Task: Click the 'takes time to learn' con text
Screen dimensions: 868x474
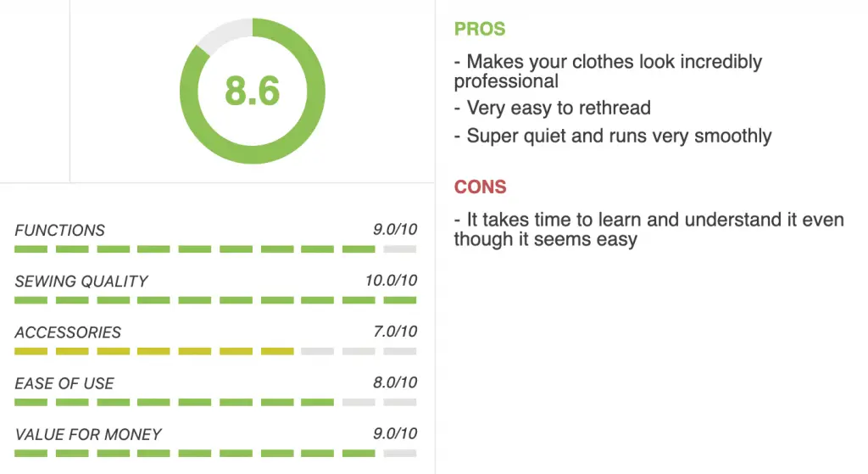Action: [648, 229]
